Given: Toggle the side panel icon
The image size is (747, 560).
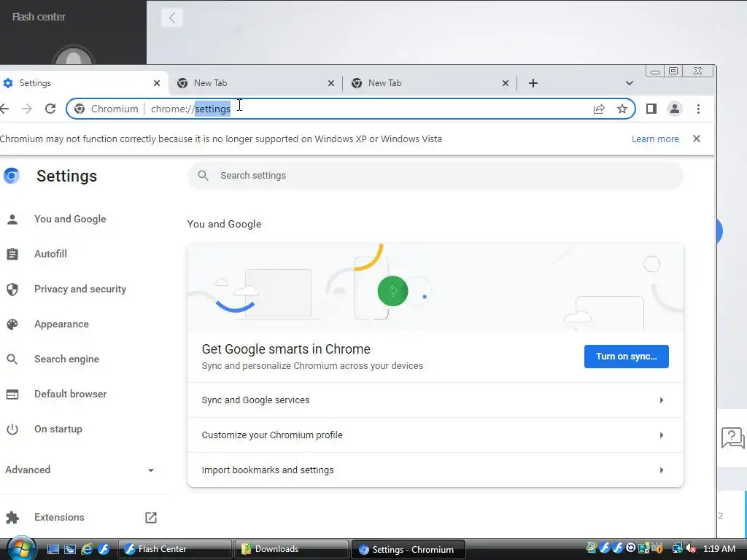Looking at the screenshot, I should coord(651,109).
